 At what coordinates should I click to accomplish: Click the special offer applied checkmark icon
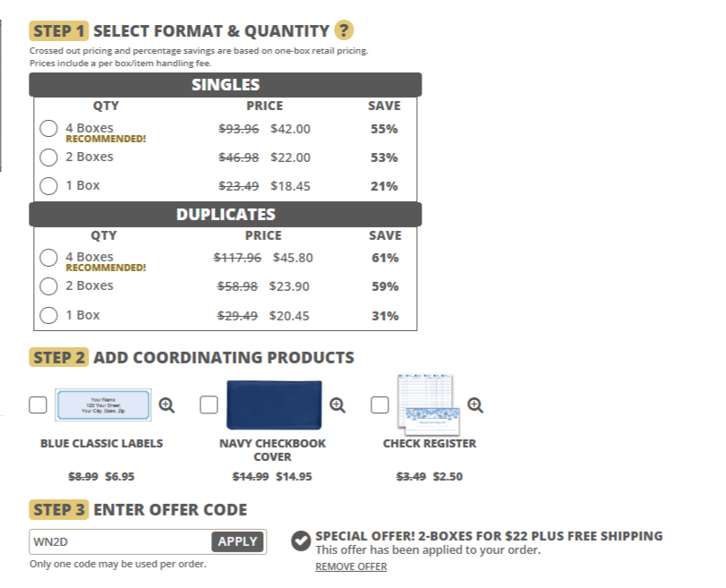pyautogui.click(x=301, y=541)
